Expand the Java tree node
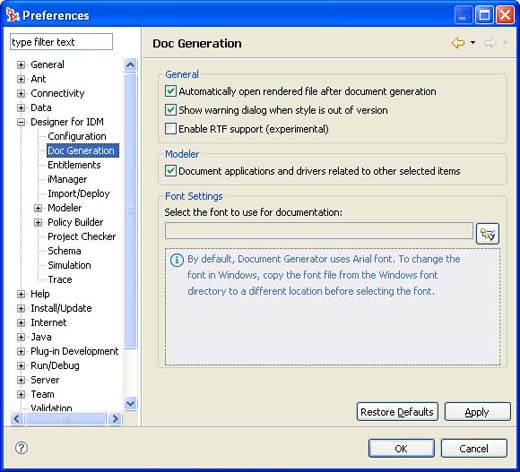This screenshot has height=472, width=520. (x=21, y=337)
